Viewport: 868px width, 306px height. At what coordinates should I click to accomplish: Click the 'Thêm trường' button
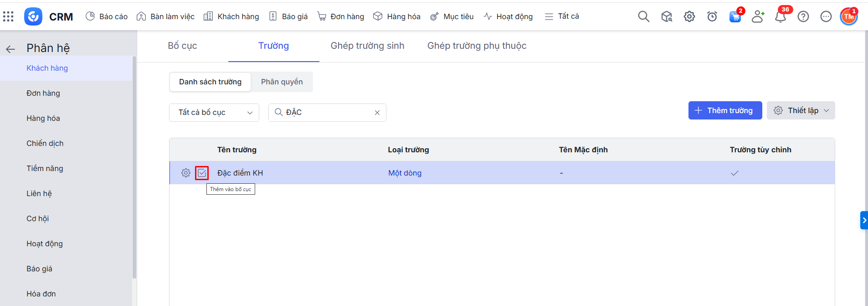[725, 110]
